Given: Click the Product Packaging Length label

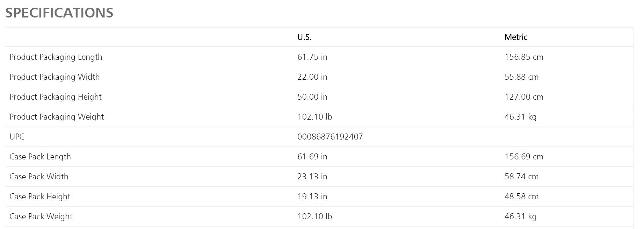Looking at the screenshot, I should pyautogui.click(x=56, y=57).
